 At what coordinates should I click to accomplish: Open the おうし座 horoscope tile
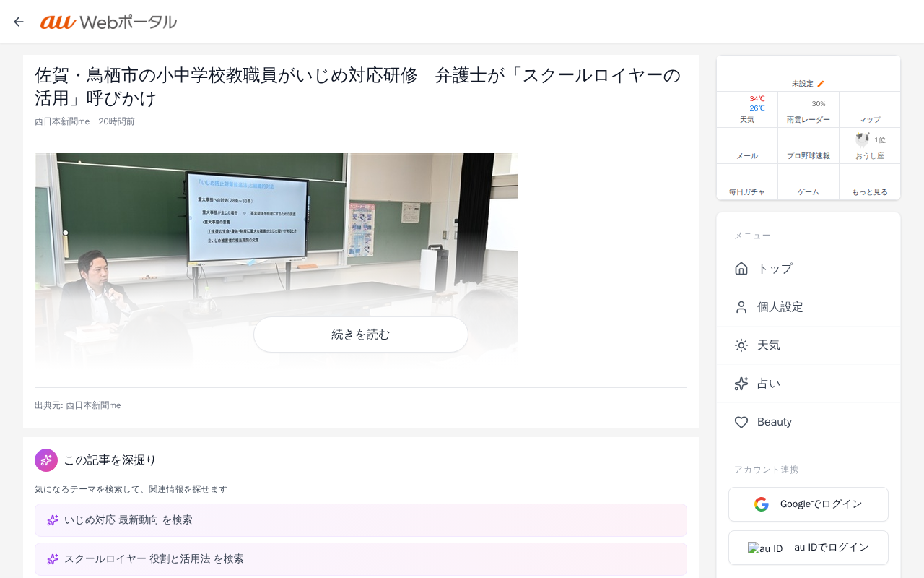870,146
